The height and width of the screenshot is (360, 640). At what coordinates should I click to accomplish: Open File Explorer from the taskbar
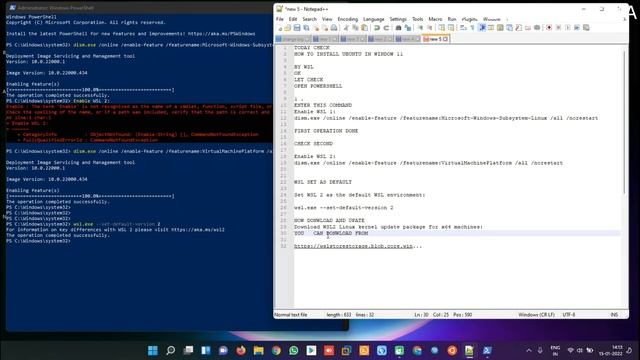[x=258, y=351]
